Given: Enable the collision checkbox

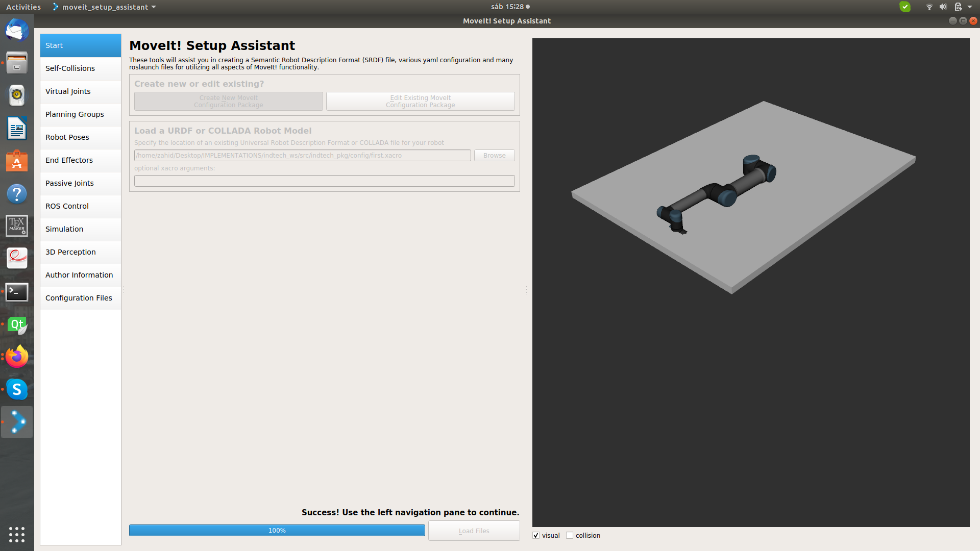Looking at the screenshot, I should [x=570, y=535].
